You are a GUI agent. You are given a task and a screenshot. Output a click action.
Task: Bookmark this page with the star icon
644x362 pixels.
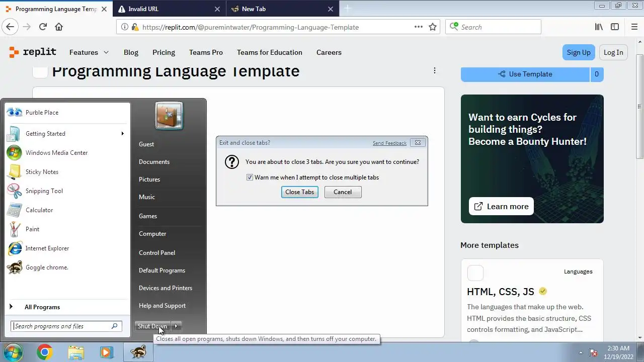tap(433, 27)
